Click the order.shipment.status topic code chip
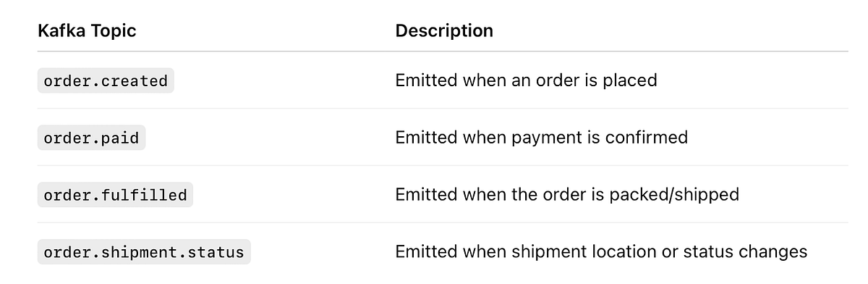Viewport: 868px width, 284px height. [x=144, y=252]
